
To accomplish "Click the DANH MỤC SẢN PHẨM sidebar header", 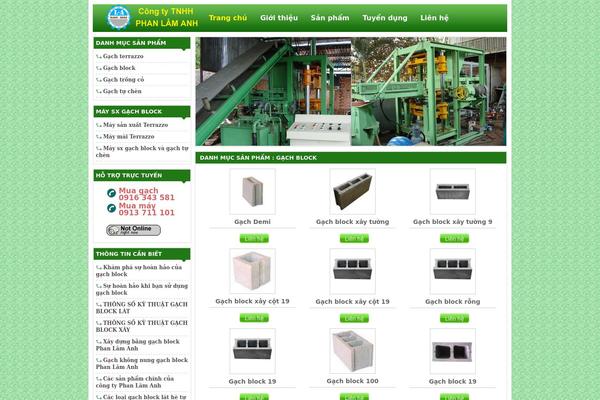I will click(142, 43).
